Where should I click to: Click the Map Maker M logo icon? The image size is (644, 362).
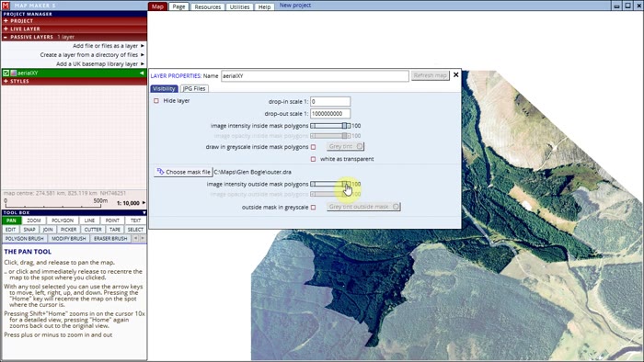coord(6,6)
